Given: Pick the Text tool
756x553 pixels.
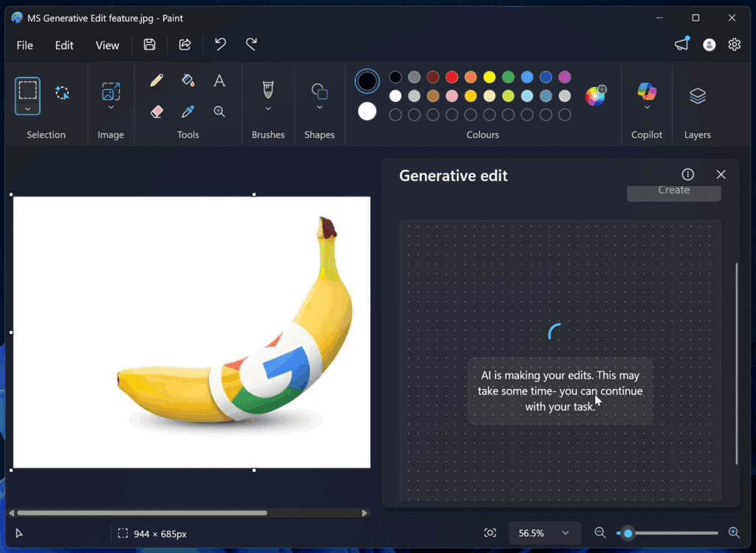Looking at the screenshot, I should pos(219,80).
